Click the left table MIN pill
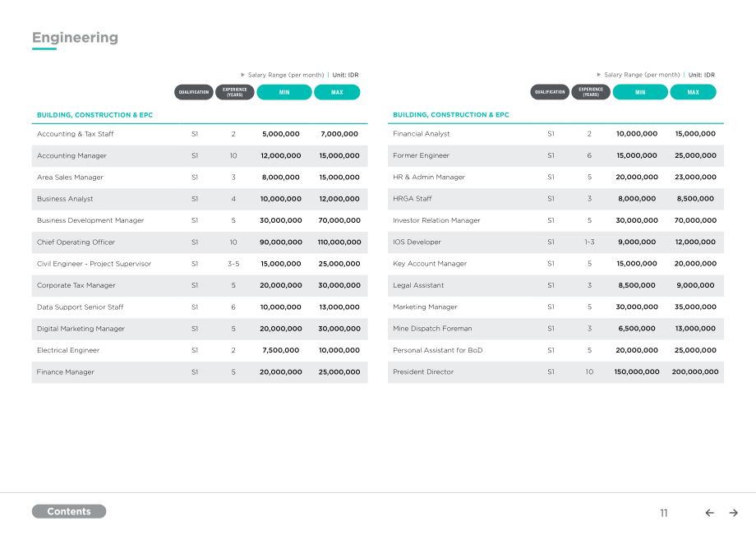The height and width of the screenshot is (535, 756). click(x=284, y=92)
